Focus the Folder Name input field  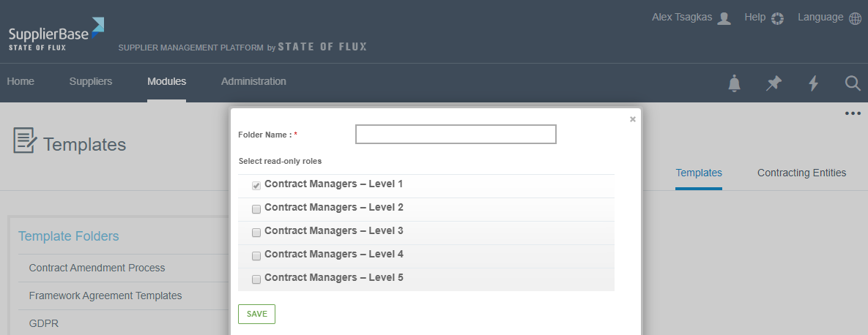456,135
